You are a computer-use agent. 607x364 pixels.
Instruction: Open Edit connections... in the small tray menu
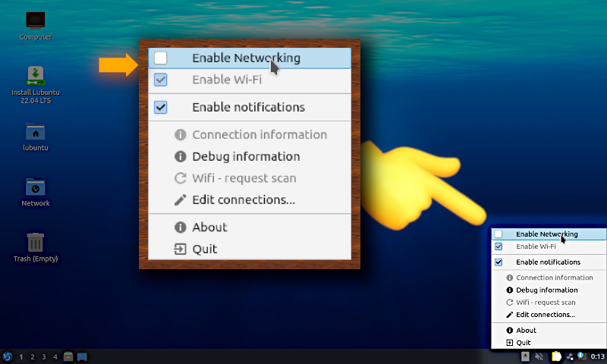coord(549,315)
